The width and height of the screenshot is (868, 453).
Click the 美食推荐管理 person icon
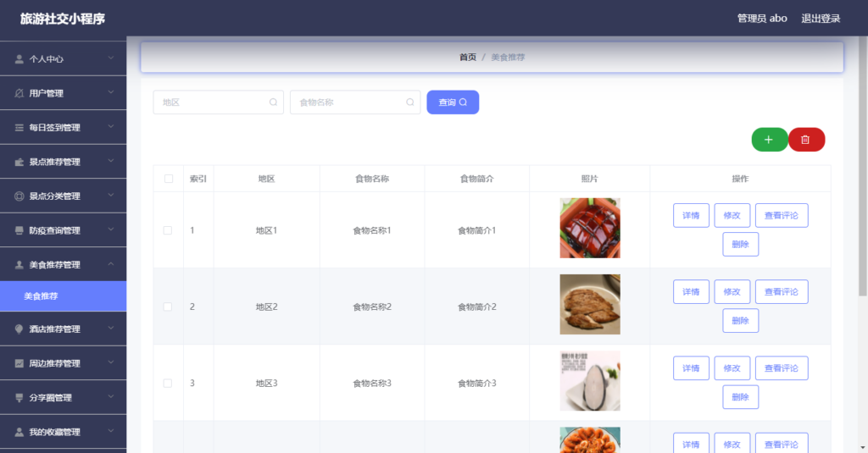click(19, 265)
